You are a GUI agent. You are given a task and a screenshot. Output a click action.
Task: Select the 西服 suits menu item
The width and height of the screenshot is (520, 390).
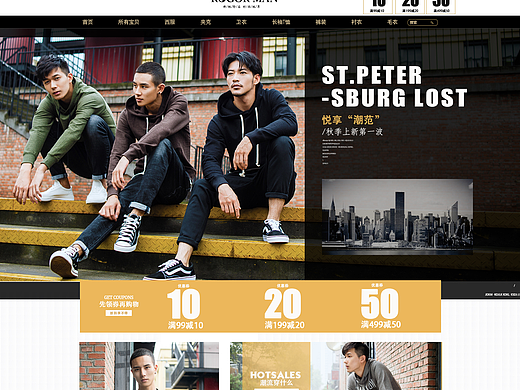point(170,22)
